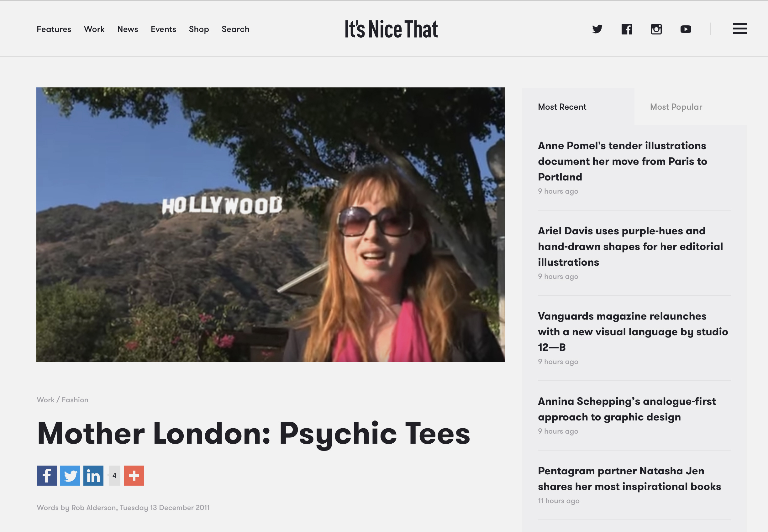The width and height of the screenshot is (768, 532).
Task: Click the Hollywood video hero image
Action: pyautogui.click(x=271, y=225)
